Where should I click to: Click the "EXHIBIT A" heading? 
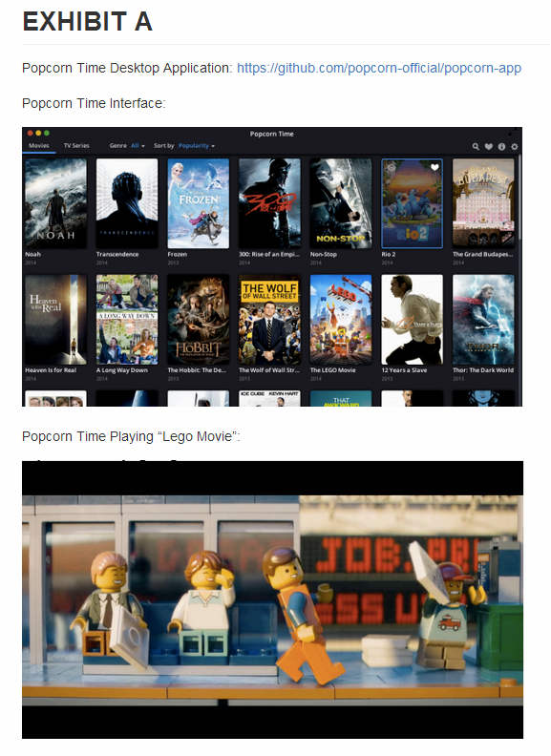(87, 22)
